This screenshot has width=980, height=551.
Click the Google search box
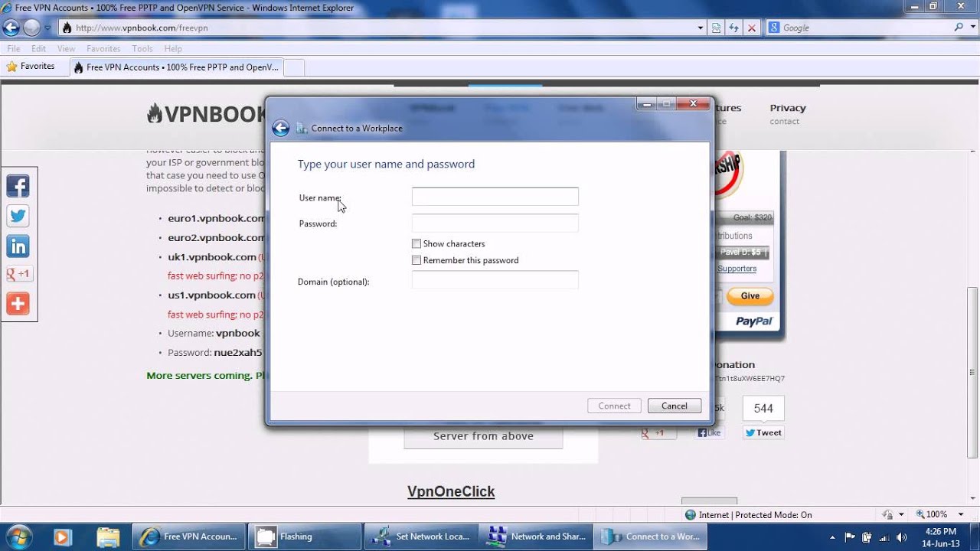pos(865,28)
